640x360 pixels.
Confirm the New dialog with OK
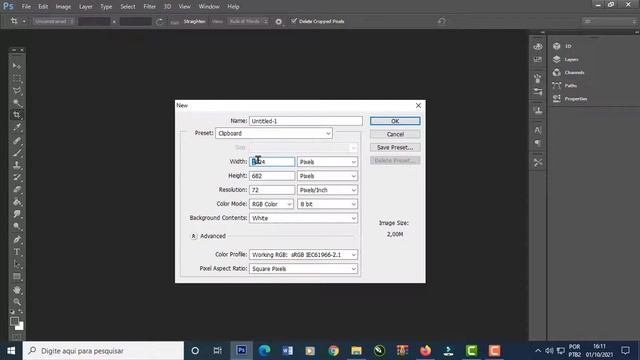click(x=395, y=121)
